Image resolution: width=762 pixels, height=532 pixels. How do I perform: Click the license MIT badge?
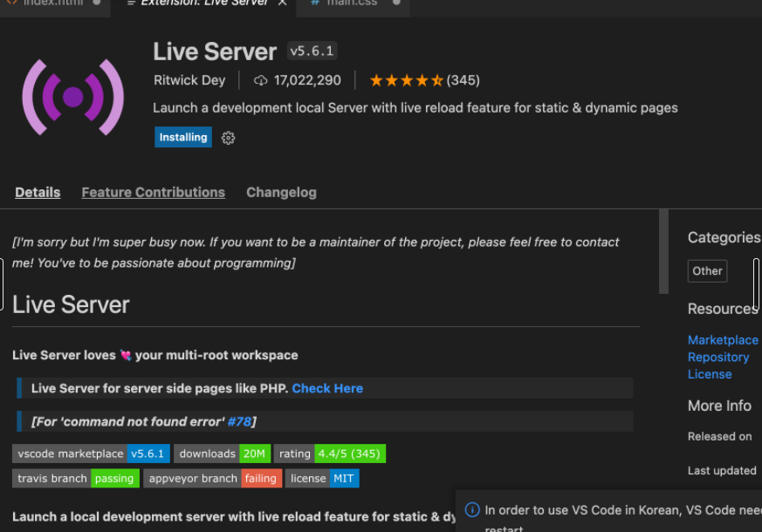coord(322,478)
